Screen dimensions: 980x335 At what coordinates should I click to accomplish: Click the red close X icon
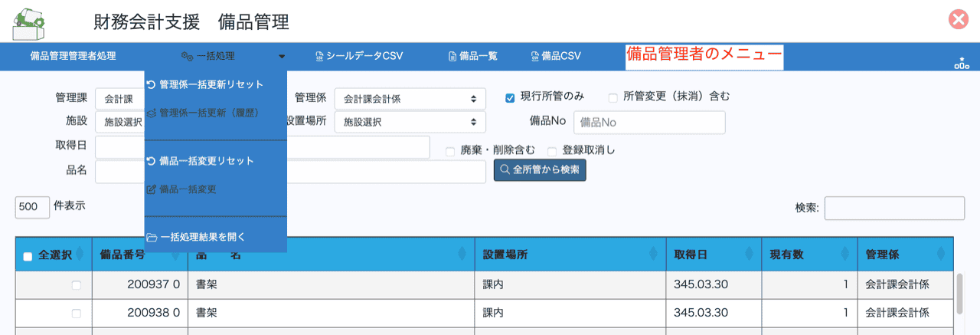tap(959, 20)
